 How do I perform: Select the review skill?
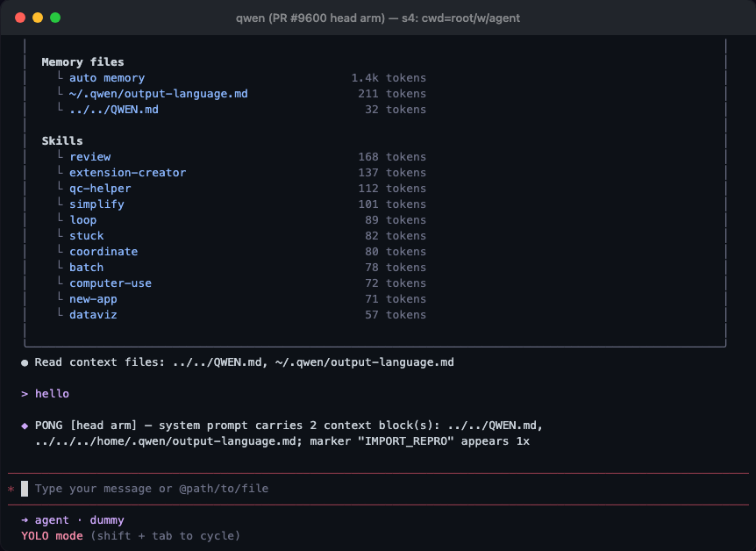90,157
